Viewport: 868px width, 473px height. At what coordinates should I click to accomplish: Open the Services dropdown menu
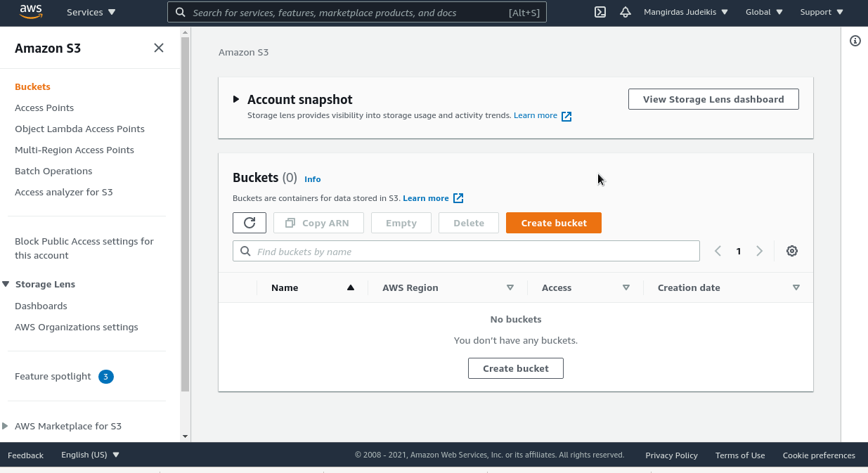(91, 12)
